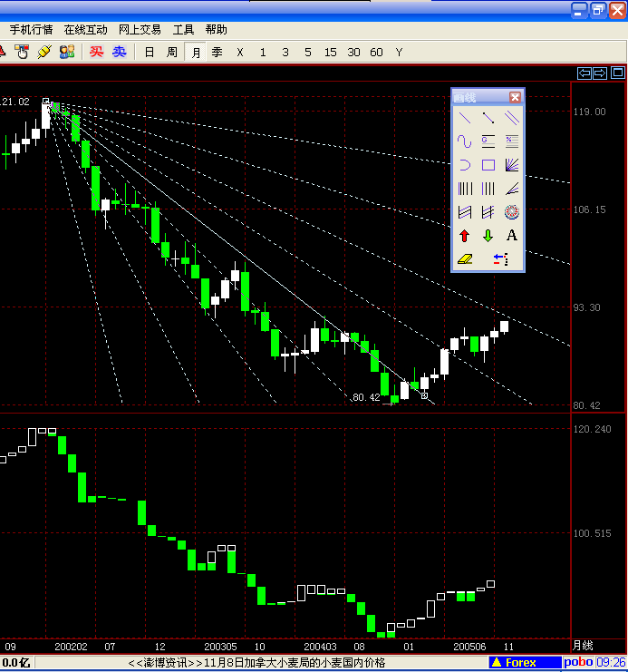Select the X period button

coord(240,53)
